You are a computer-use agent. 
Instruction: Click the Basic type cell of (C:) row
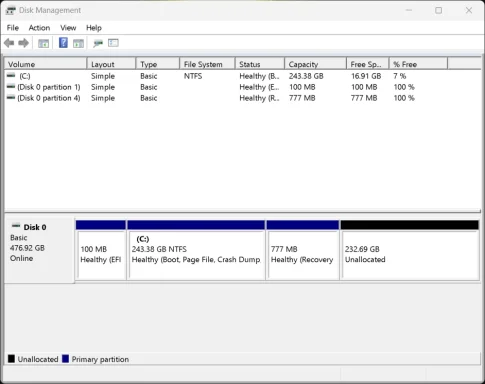[149, 76]
